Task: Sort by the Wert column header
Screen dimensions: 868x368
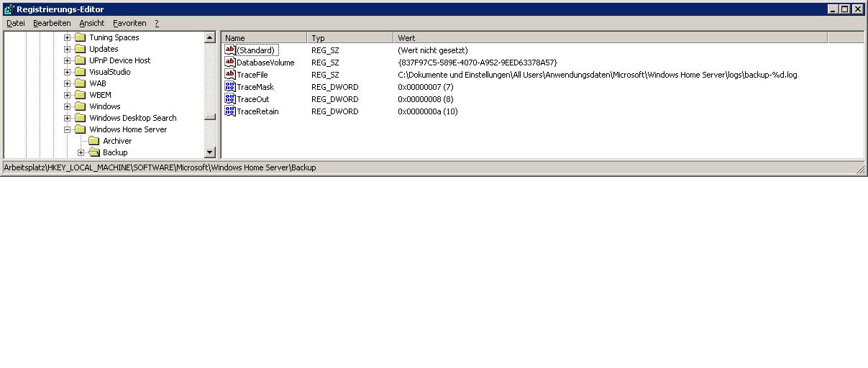Action: click(611, 38)
